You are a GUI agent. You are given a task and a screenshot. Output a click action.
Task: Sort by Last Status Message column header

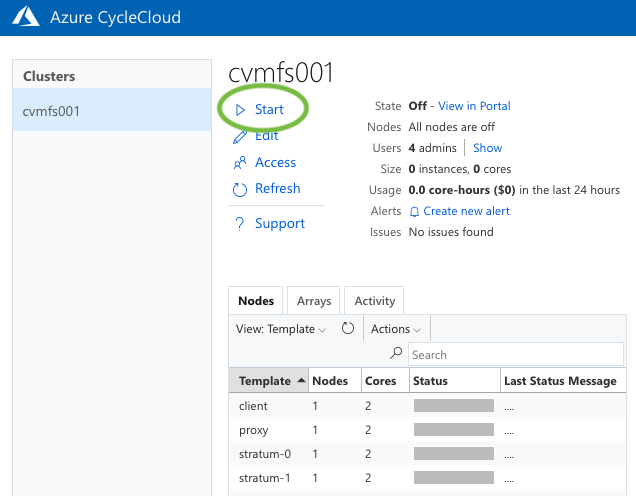563,380
